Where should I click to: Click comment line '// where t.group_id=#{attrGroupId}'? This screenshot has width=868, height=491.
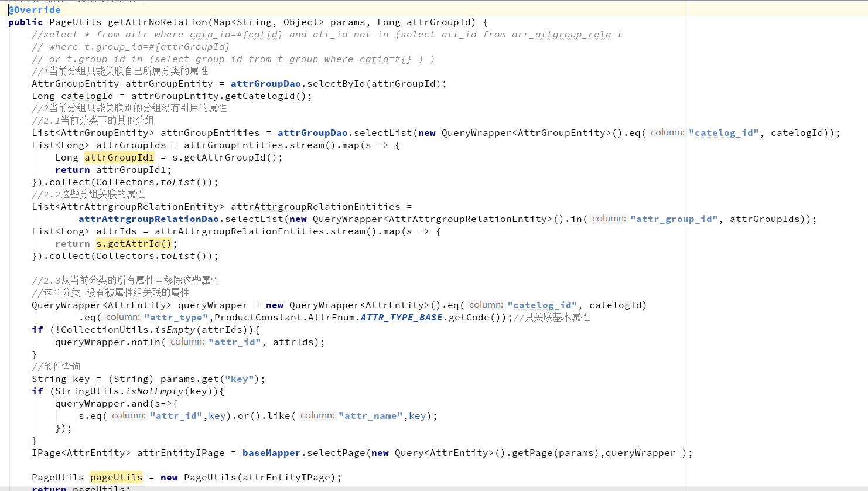click(x=131, y=46)
